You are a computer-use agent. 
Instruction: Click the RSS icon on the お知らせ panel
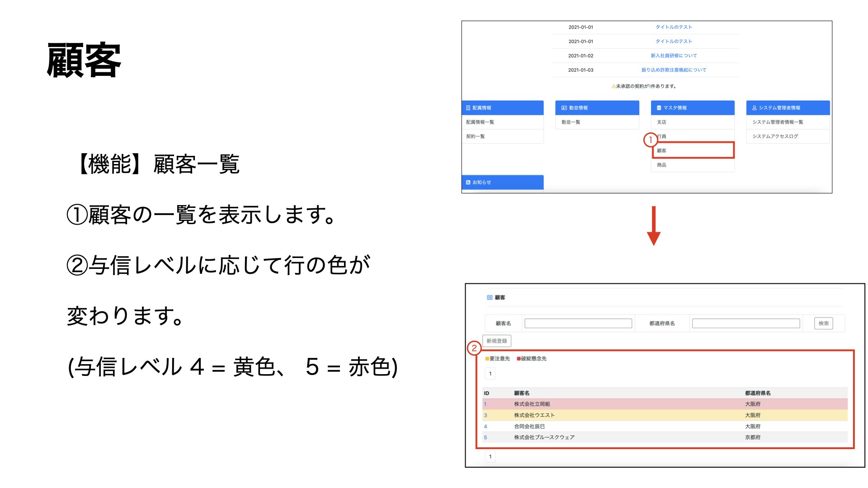pyautogui.click(x=468, y=182)
